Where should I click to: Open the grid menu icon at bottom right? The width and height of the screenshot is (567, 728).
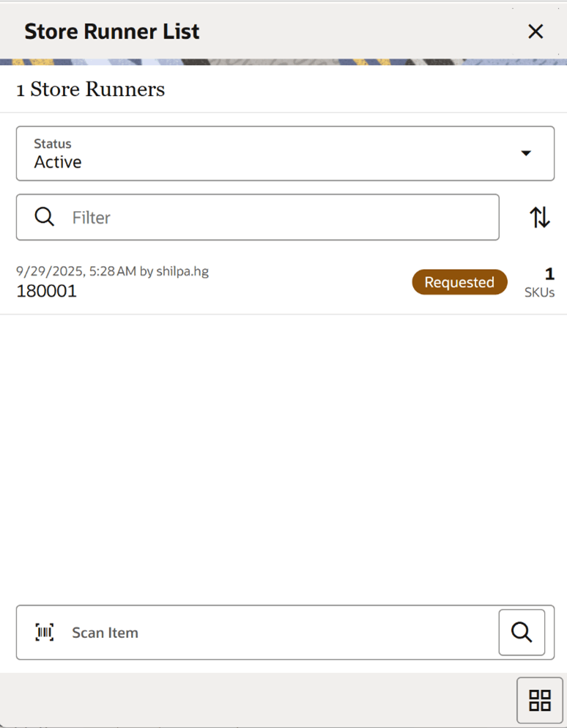[x=540, y=701]
